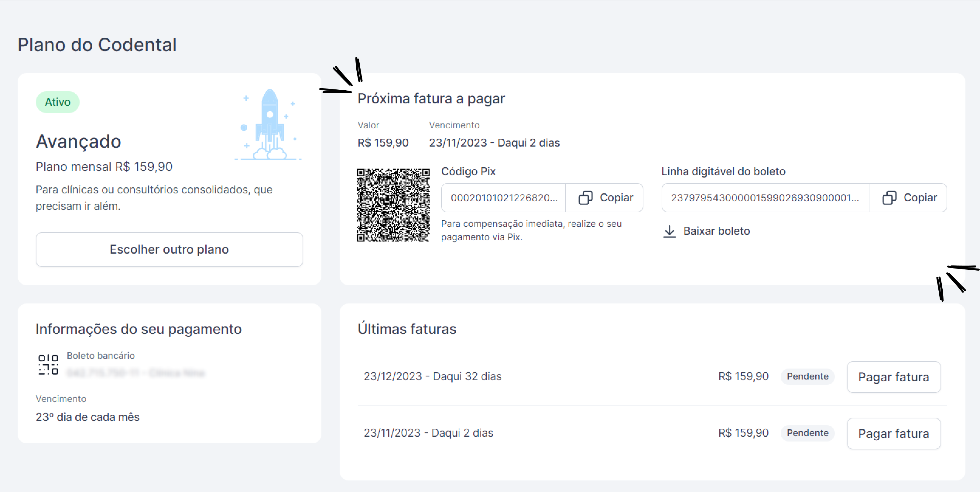Image resolution: width=980 pixels, height=492 pixels.
Task: Click the copy icon for boleto line
Action: click(x=889, y=198)
